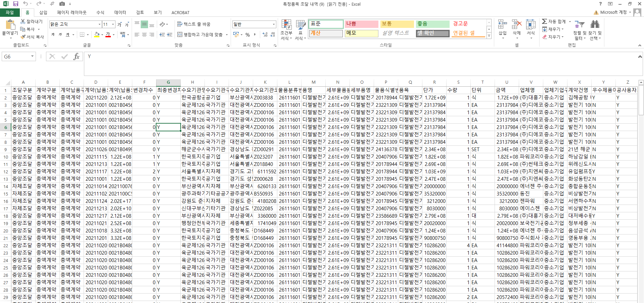Open Format as Table (표 서식) menu
Viewport: 644px width, 303px height.
click(x=301, y=30)
